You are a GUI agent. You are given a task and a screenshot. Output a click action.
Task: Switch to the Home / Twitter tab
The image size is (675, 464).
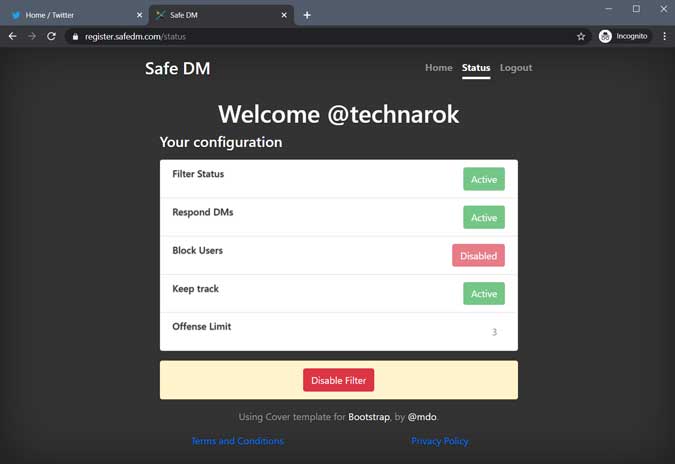click(x=74, y=15)
